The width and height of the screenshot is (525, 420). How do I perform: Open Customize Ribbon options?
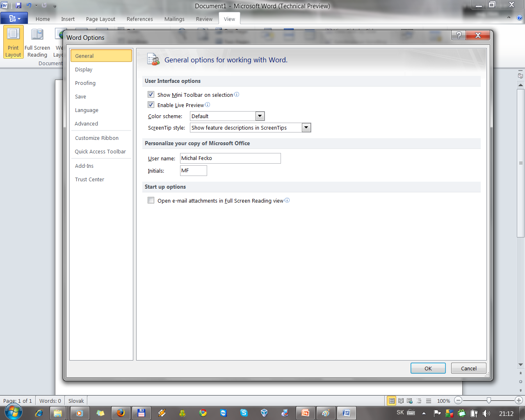coord(101,138)
